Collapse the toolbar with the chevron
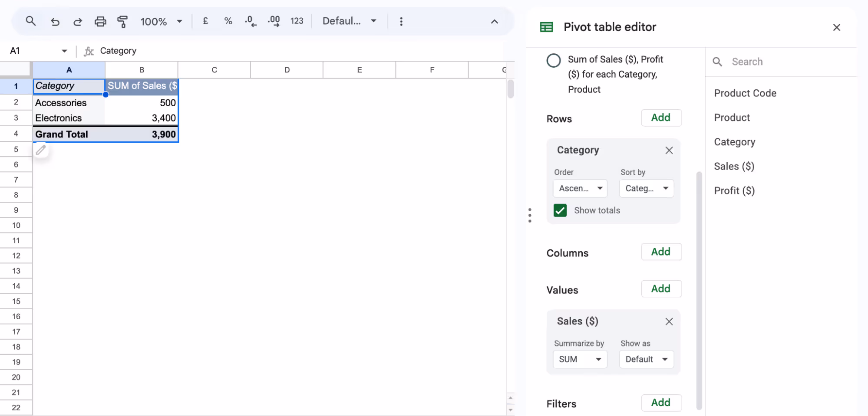This screenshot has height=416, width=868. 495,21
